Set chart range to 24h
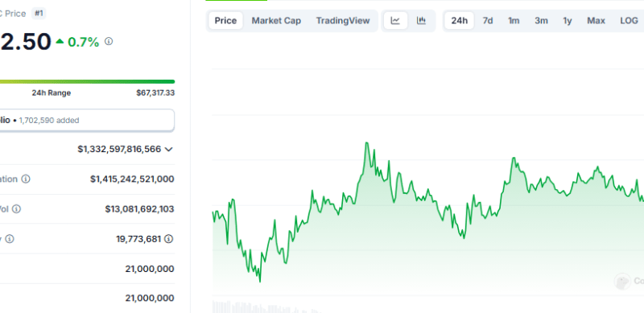The image size is (644, 313). 459,21
